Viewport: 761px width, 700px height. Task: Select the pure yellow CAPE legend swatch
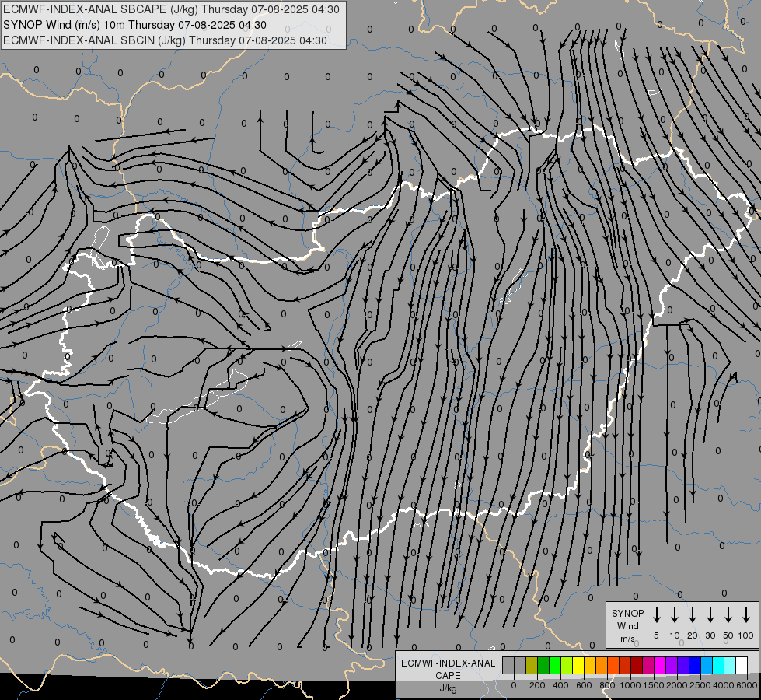[x=578, y=665]
